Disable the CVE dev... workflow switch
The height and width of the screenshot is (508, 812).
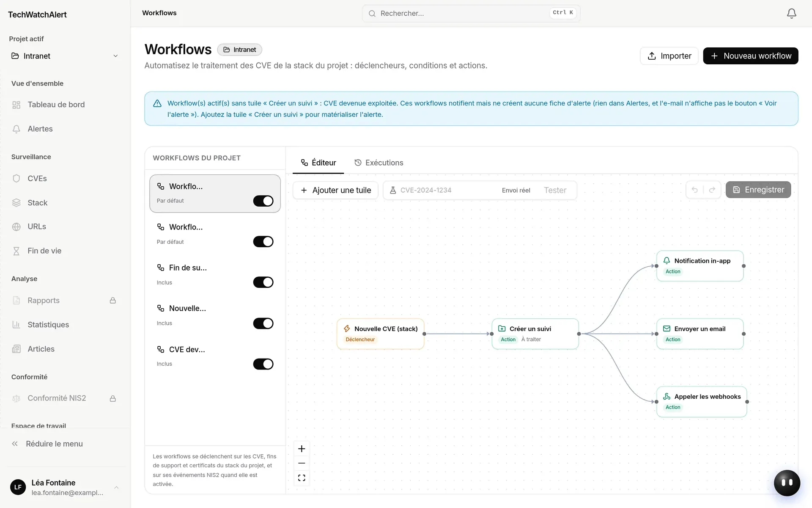click(x=263, y=364)
